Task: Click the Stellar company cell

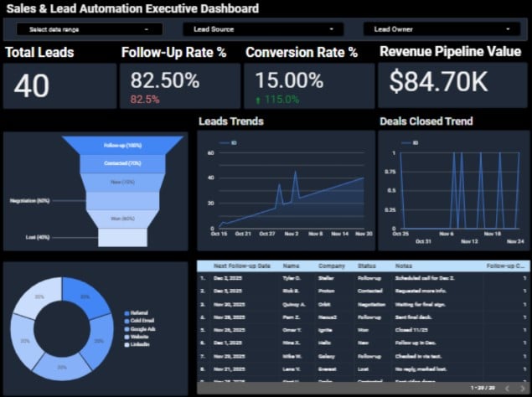Action: [x=326, y=278]
